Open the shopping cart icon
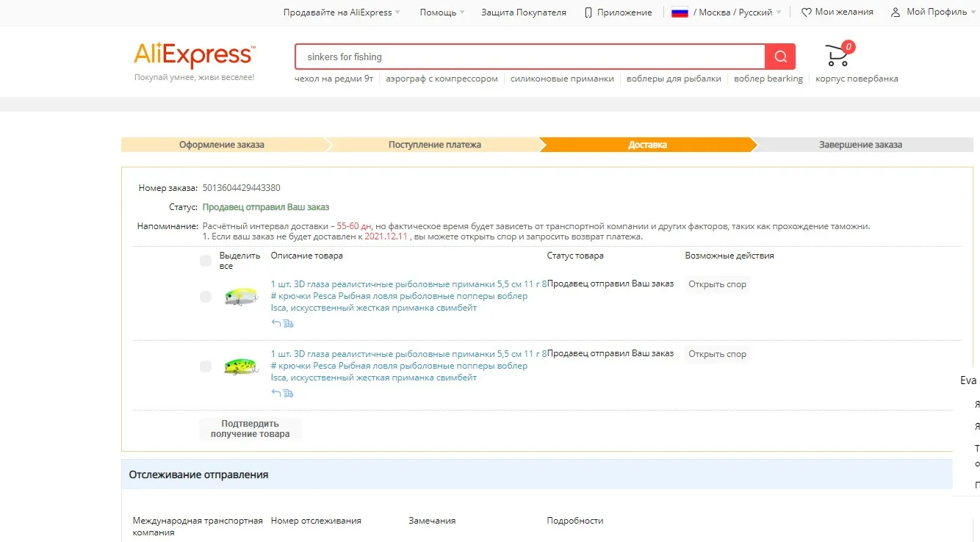The width and height of the screenshot is (980, 542). pyautogui.click(x=838, y=54)
